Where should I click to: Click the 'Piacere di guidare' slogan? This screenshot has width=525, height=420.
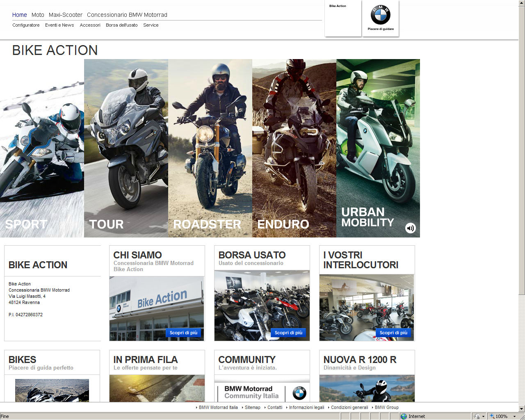381,29
